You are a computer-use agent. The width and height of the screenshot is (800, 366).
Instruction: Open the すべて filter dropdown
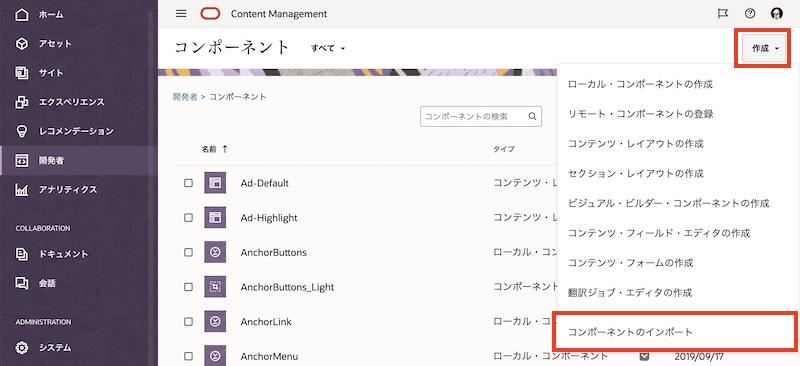click(328, 48)
